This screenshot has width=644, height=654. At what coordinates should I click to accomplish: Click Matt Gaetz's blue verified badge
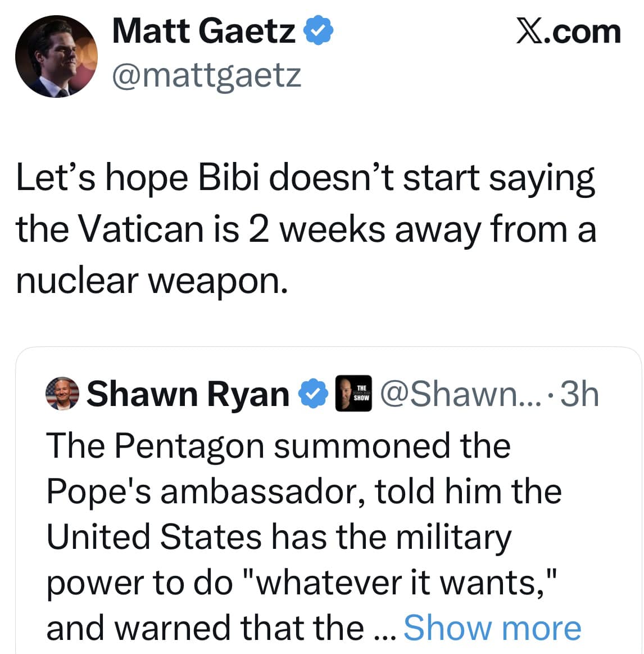pyautogui.click(x=319, y=31)
